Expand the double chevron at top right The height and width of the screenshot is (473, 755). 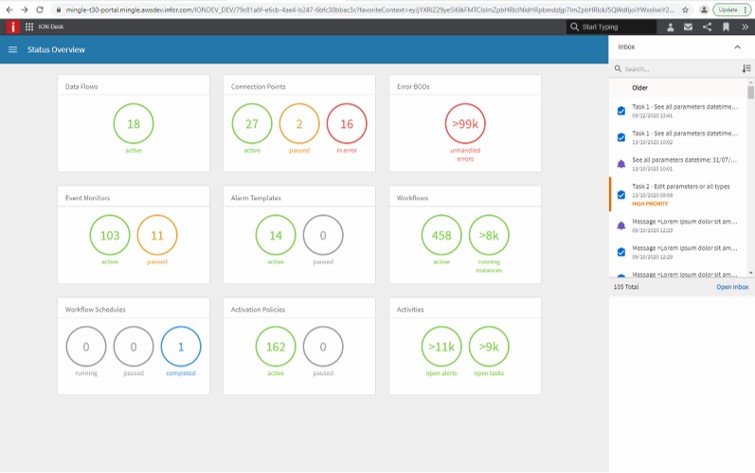tap(744, 27)
